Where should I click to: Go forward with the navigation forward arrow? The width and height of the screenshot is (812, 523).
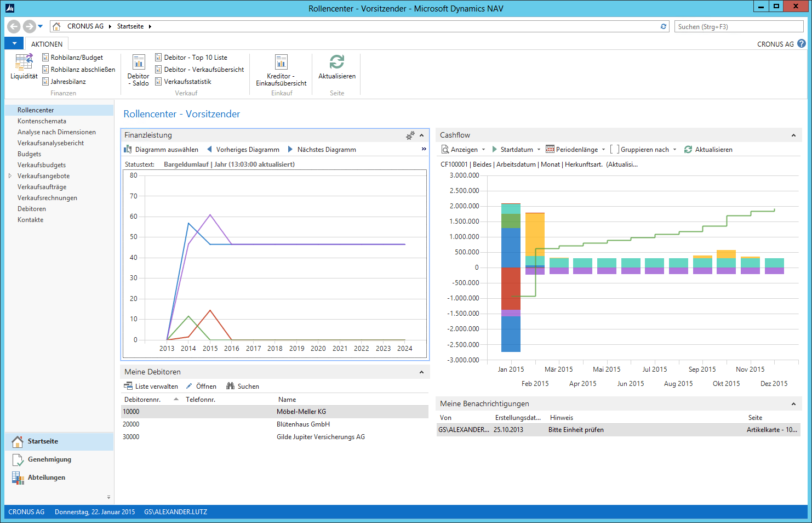[x=30, y=26]
